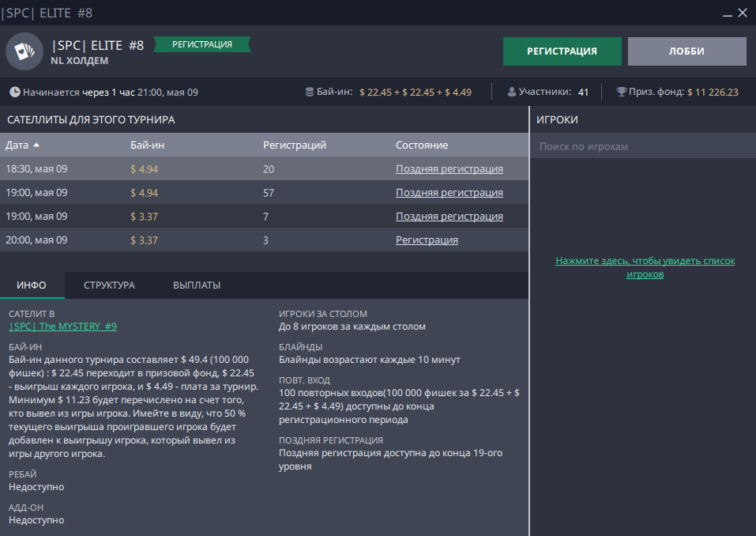Click the participants person icon
Viewport: 756px width, 536px height.
pyautogui.click(x=512, y=92)
